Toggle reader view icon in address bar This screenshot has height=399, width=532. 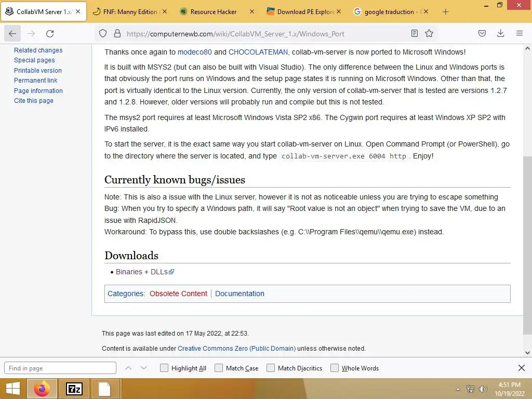coord(414,33)
